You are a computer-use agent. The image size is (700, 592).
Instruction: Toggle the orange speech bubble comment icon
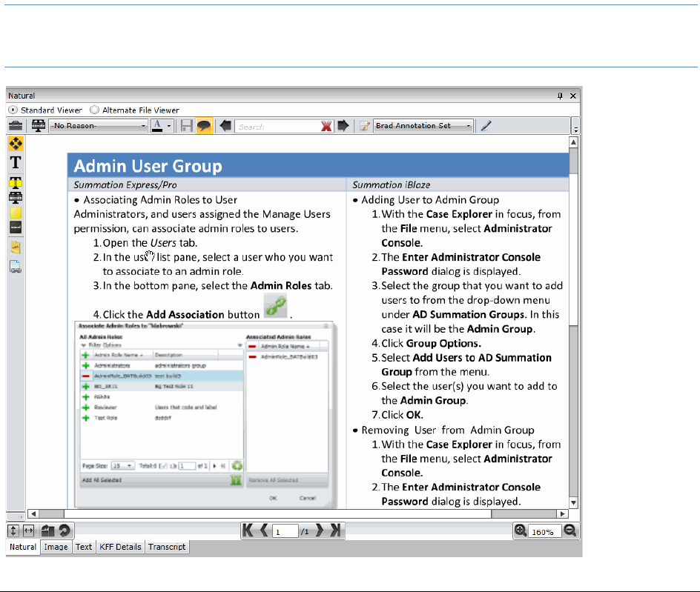204,126
